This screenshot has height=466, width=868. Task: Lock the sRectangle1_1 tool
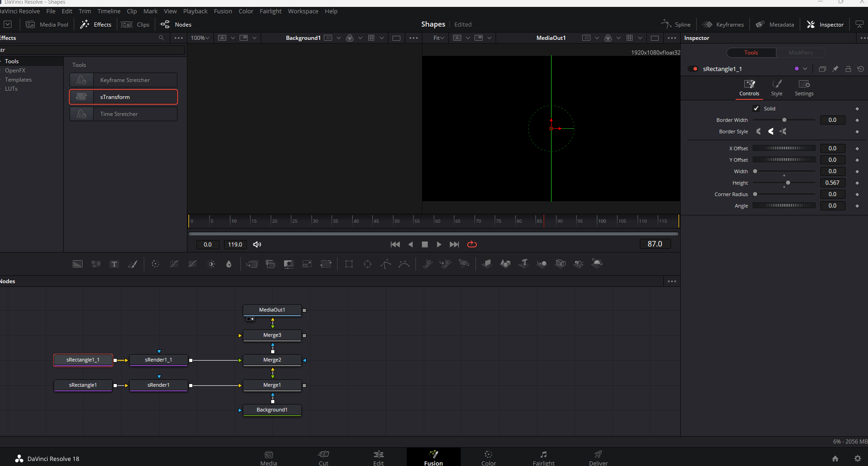[x=848, y=69]
